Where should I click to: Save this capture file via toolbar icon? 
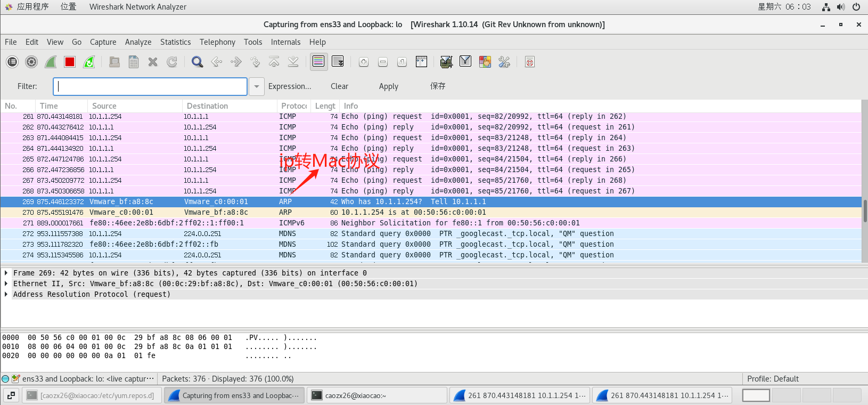[134, 62]
